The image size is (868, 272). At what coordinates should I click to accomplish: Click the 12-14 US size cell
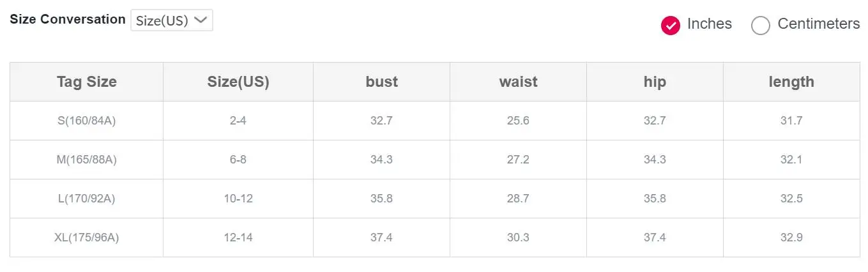tap(238, 238)
